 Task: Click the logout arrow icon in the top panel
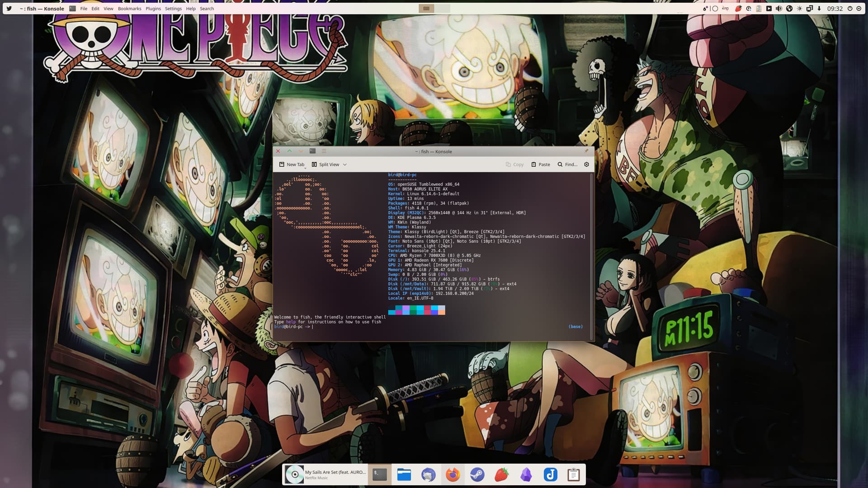pos(859,9)
